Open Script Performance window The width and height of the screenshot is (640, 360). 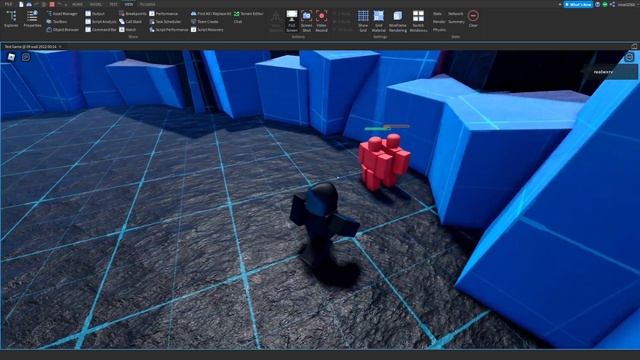(x=169, y=30)
